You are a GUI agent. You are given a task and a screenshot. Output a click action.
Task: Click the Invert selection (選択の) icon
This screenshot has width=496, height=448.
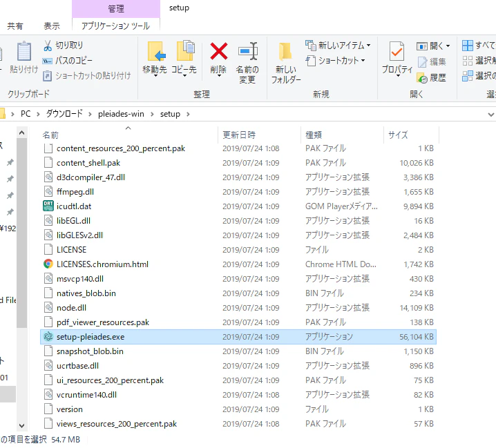coord(468,76)
